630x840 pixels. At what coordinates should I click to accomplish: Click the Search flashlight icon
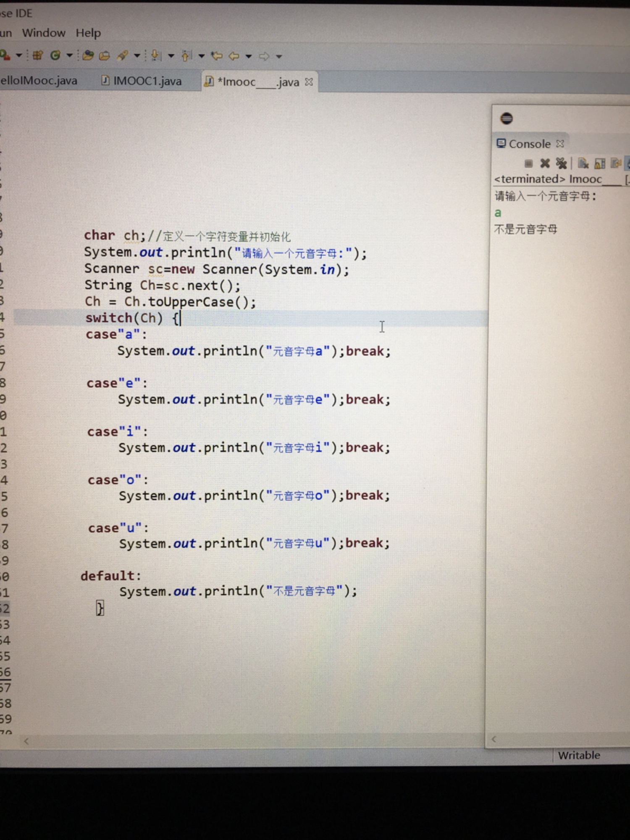pyautogui.click(x=123, y=55)
